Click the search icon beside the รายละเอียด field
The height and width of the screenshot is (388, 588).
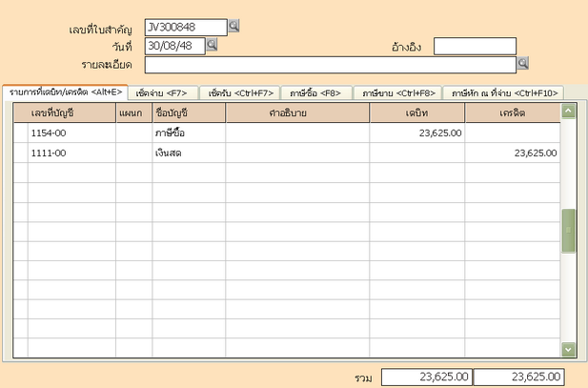tap(522, 64)
